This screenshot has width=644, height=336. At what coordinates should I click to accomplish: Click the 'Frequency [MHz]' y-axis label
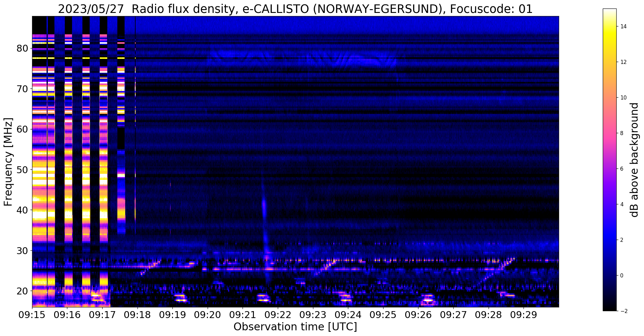point(8,162)
